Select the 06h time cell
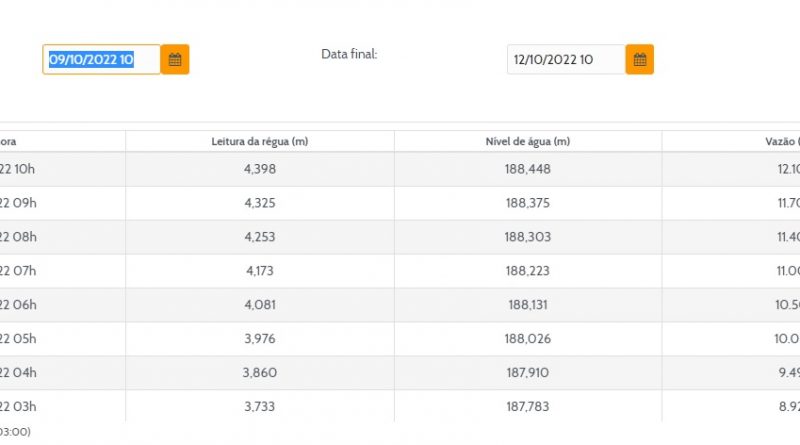 click(x=18, y=305)
